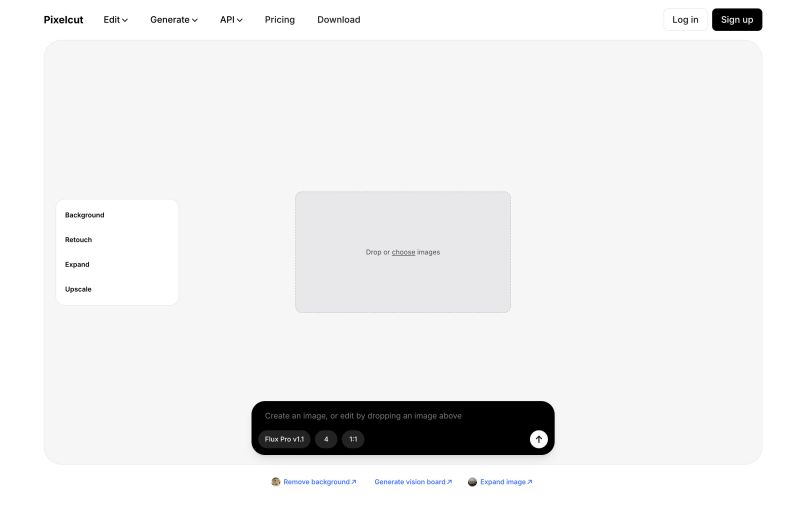The width and height of the screenshot is (800, 505).
Task: Select the Background tool
Action: (85, 215)
